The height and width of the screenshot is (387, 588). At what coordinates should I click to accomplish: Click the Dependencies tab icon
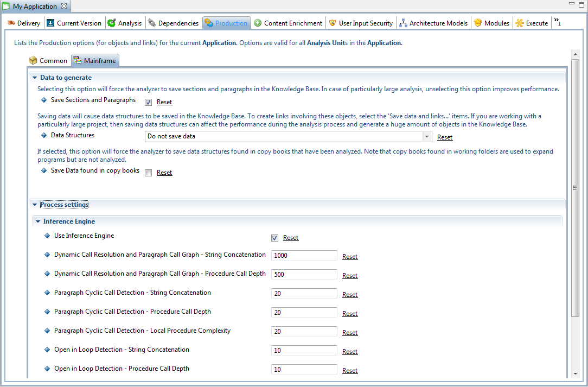coord(152,23)
